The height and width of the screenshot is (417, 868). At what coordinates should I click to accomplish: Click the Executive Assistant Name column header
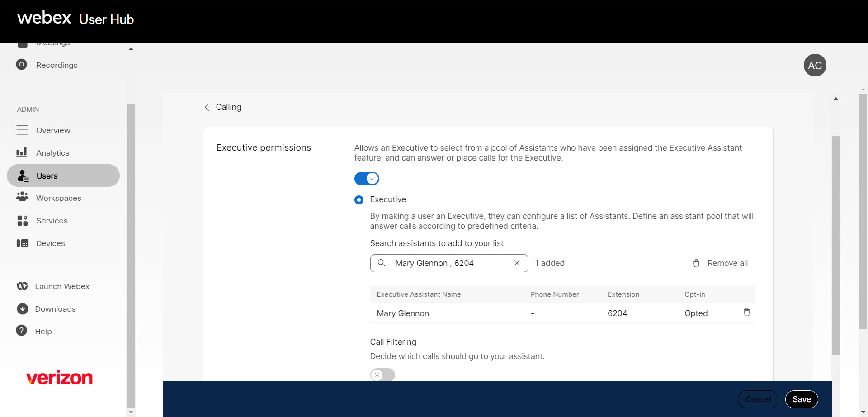tap(419, 294)
